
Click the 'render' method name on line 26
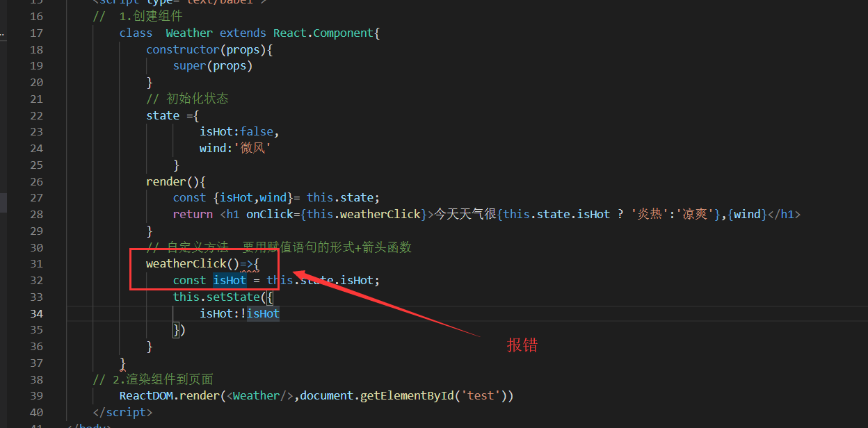166,181
